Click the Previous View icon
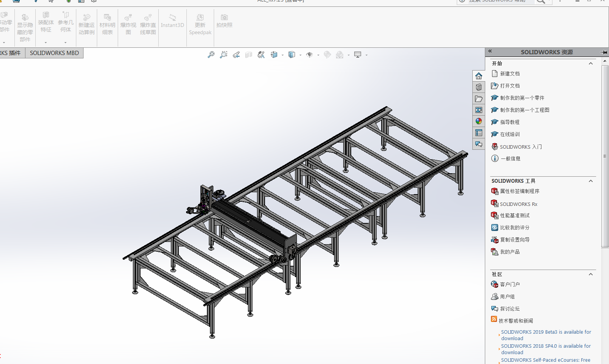609x364 pixels. pyautogui.click(x=236, y=55)
